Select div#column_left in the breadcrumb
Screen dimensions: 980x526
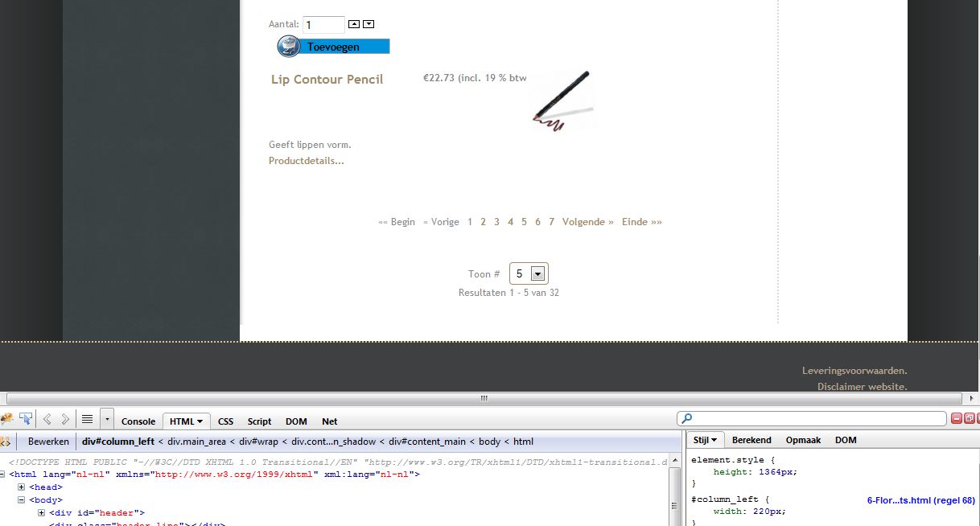pos(118,442)
